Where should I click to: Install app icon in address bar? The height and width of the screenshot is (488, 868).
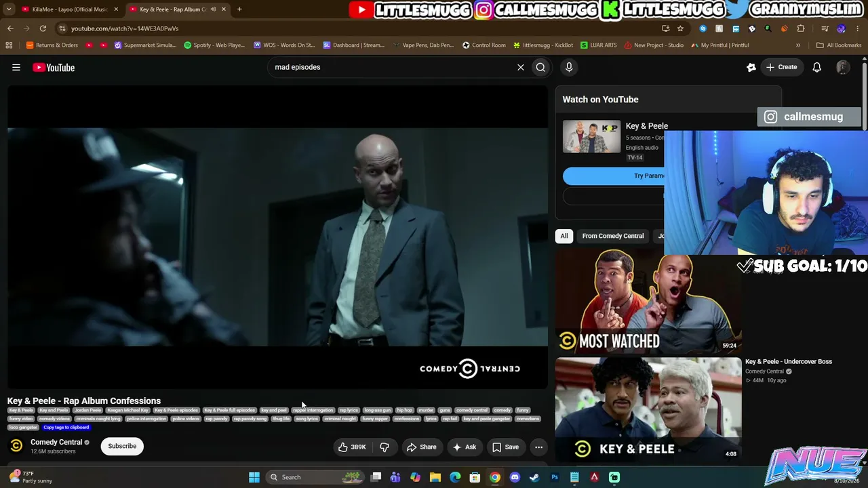pyautogui.click(x=665, y=28)
